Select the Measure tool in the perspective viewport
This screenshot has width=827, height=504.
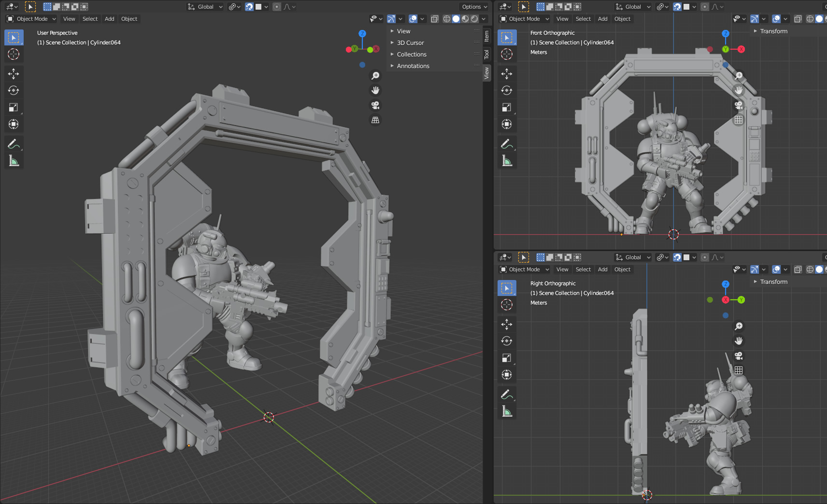tap(14, 161)
